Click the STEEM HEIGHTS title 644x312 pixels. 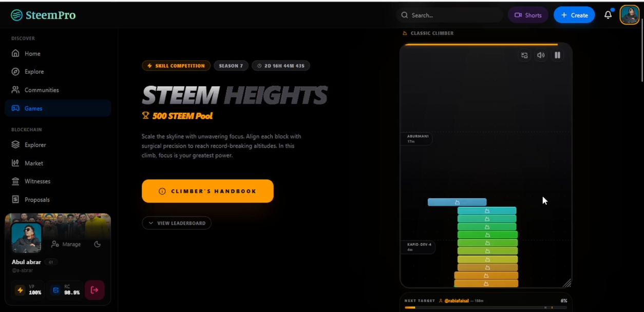[x=234, y=95]
